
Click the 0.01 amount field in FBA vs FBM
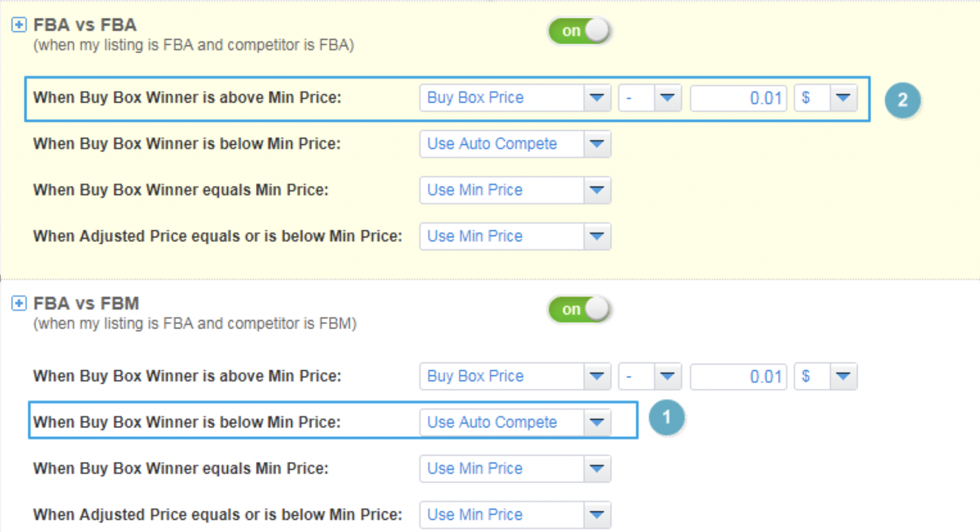738,377
